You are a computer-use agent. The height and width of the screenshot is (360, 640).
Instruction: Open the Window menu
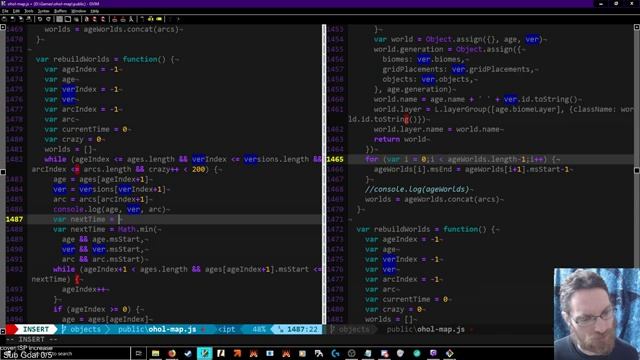[79, 11]
